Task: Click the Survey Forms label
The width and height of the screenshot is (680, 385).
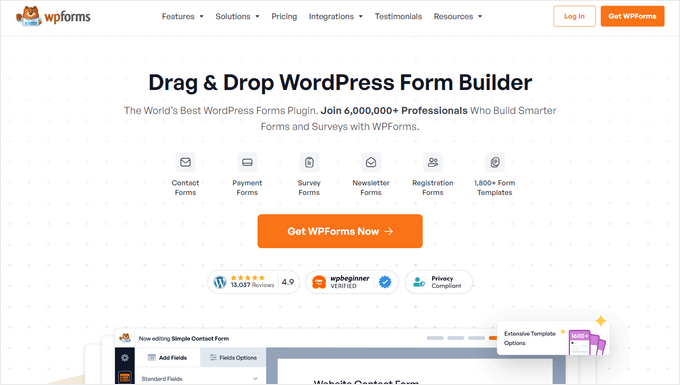Action: 309,188
